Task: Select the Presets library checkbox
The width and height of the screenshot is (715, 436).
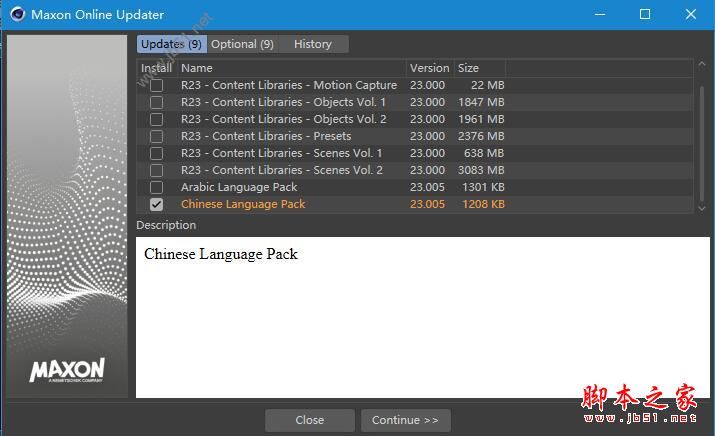Action: coord(156,137)
